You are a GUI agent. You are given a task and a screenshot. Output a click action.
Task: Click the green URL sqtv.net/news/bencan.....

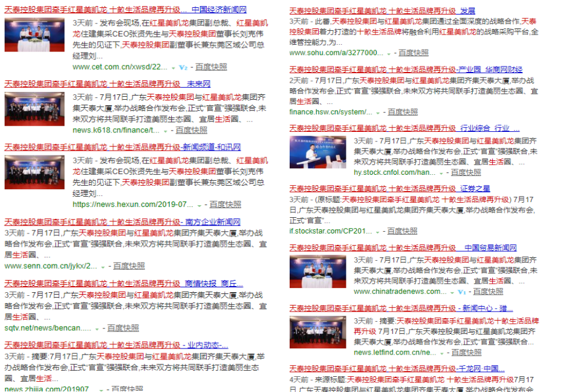click(x=48, y=328)
